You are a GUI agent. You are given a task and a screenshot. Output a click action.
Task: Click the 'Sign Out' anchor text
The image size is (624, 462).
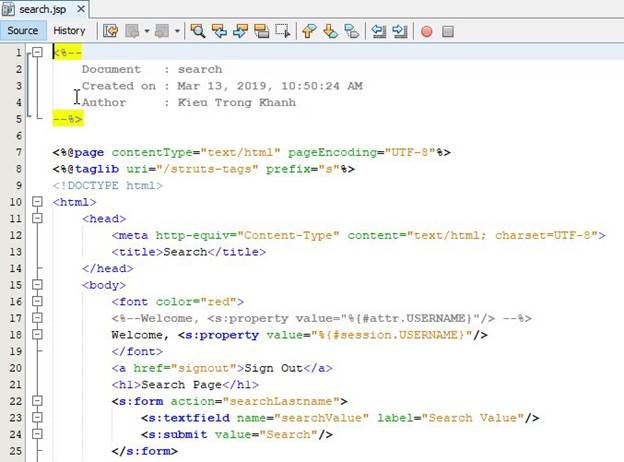[273, 368]
